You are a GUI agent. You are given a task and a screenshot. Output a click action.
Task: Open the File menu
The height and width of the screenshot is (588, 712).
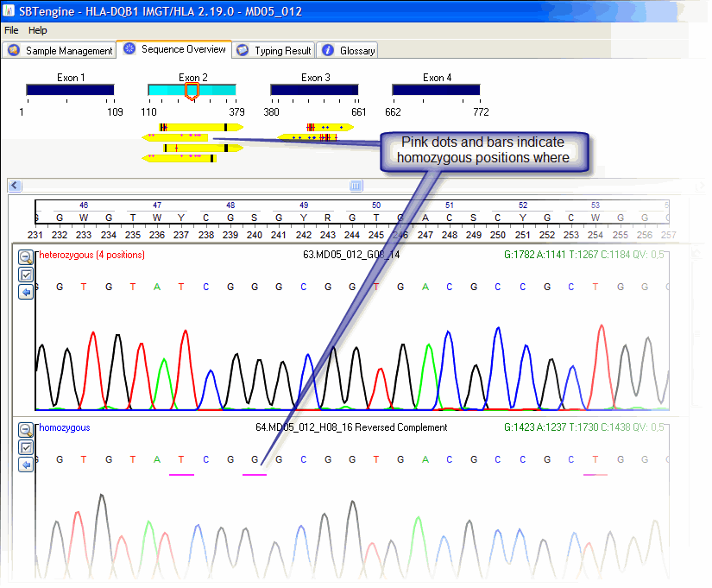click(11, 30)
